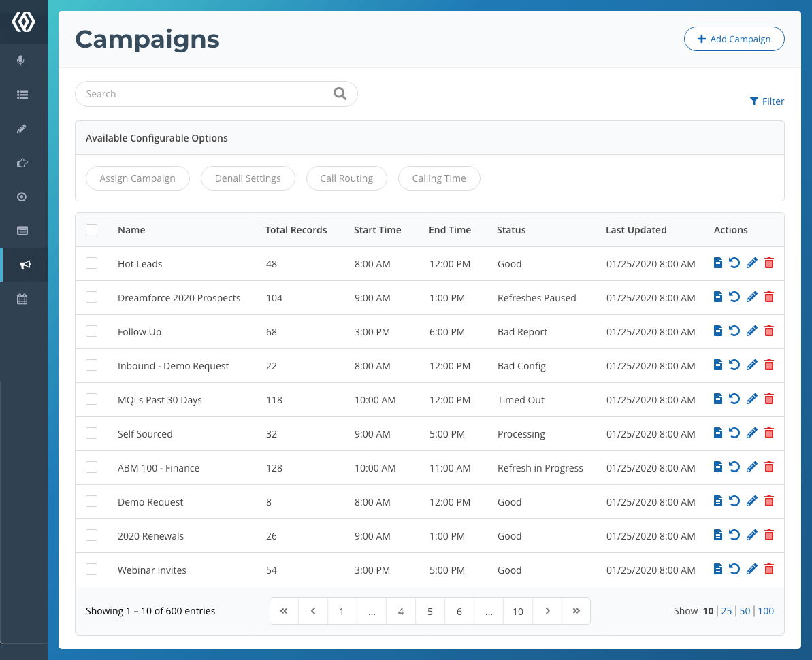Refresh the MQLs Past 30 Days campaign
Viewport: 812px width, 660px height.
click(x=734, y=399)
